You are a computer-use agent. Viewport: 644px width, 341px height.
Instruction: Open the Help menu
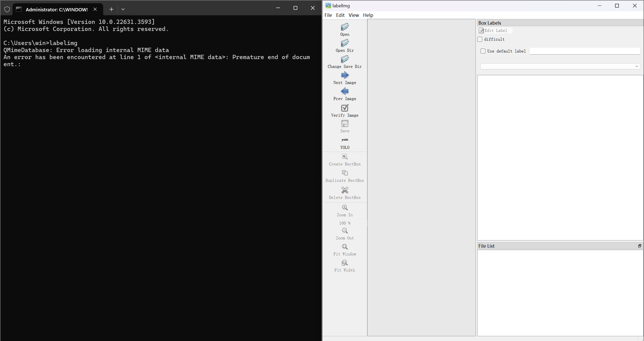pyautogui.click(x=368, y=15)
